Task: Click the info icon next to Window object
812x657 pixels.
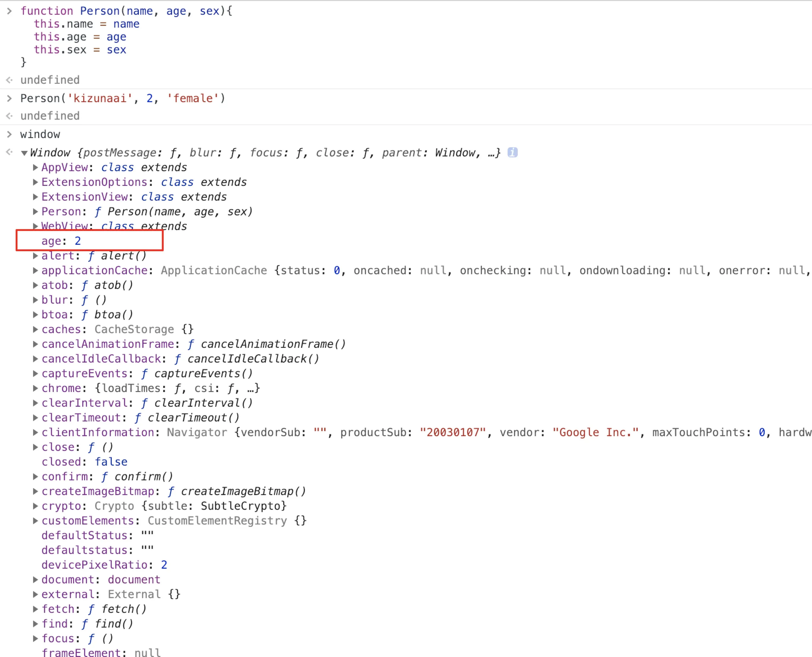Action: [x=512, y=153]
